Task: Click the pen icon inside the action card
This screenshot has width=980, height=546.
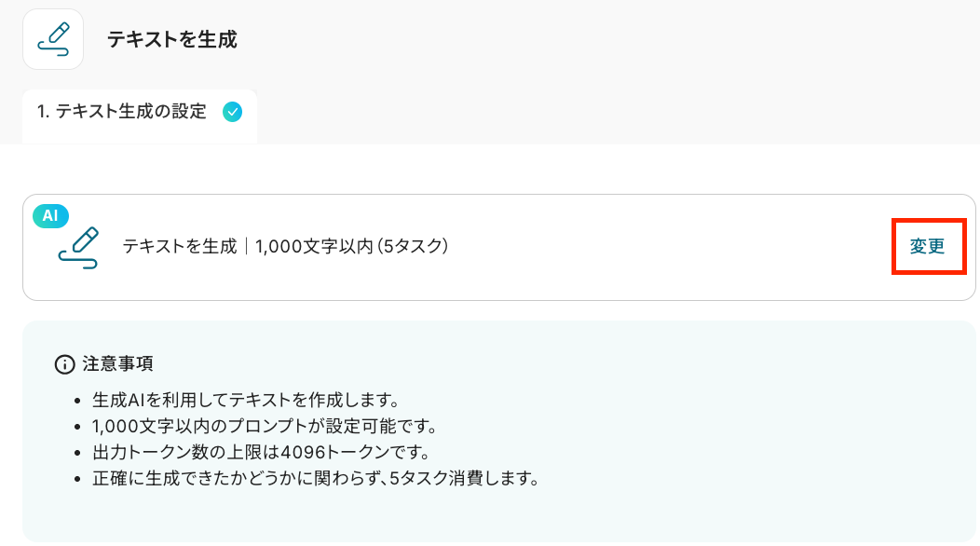Action: coord(78,248)
